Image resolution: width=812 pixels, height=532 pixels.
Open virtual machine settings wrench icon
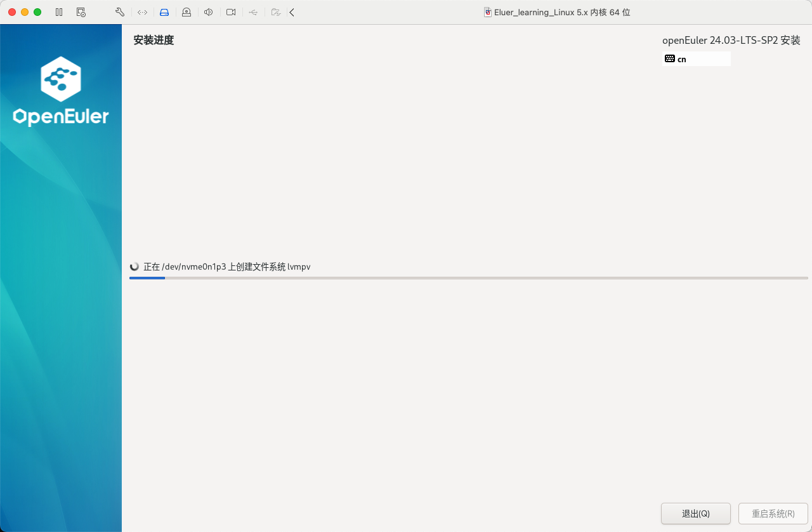point(120,12)
